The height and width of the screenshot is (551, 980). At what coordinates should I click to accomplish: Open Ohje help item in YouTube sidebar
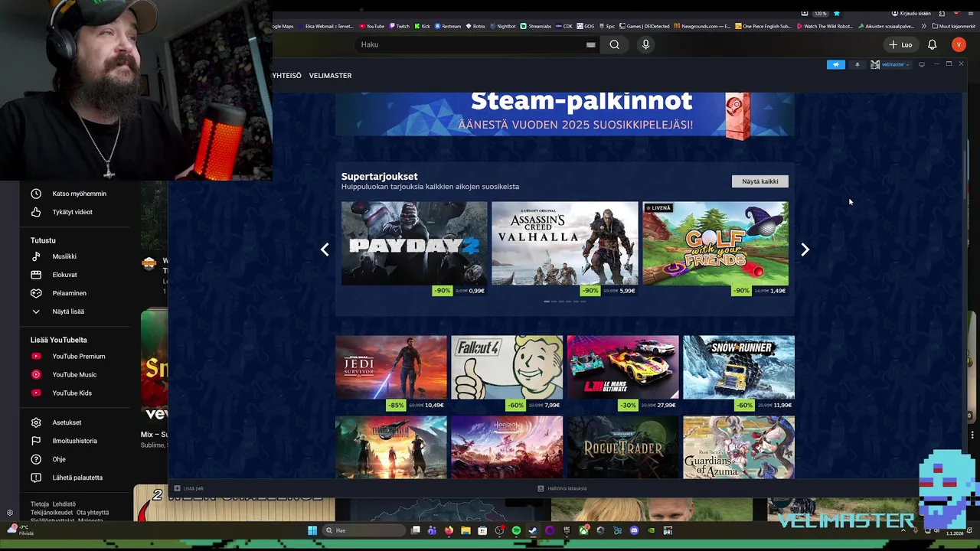tap(75, 459)
